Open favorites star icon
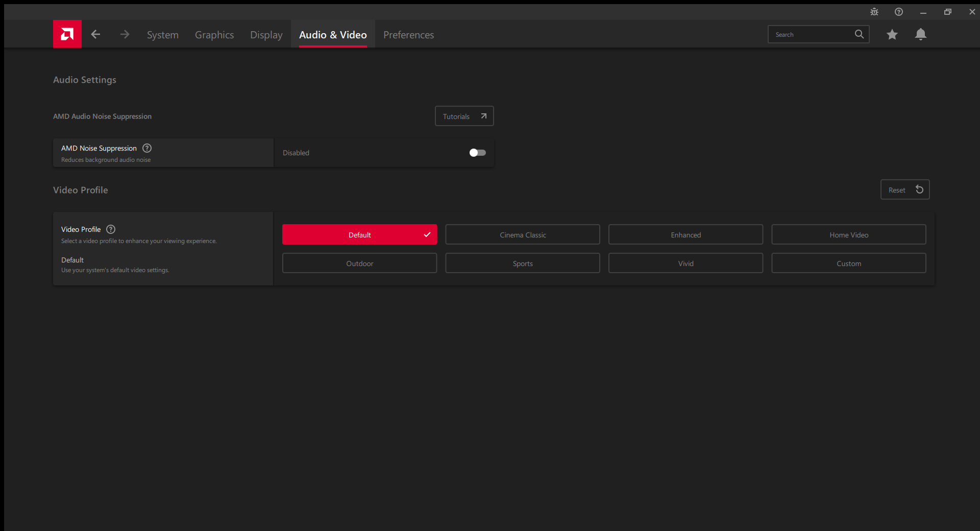 [x=892, y=34]
